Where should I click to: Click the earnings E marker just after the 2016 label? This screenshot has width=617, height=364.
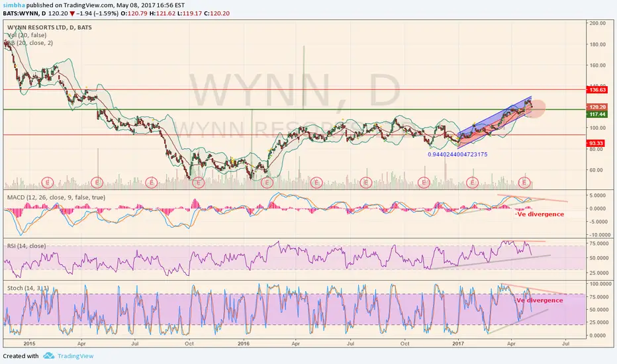tap(267, 183)
